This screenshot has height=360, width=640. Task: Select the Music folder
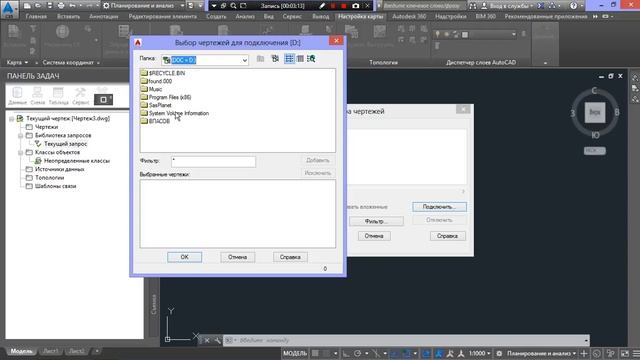coord(151,89)
